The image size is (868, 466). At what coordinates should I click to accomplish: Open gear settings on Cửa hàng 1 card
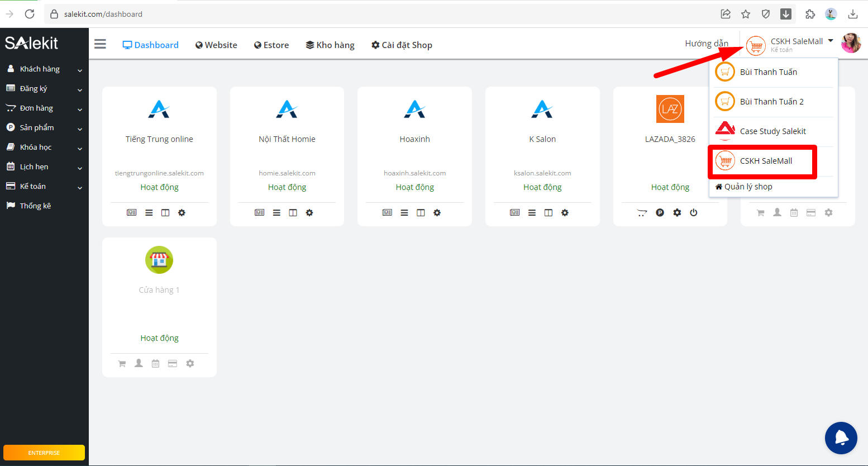click(190, 363)
